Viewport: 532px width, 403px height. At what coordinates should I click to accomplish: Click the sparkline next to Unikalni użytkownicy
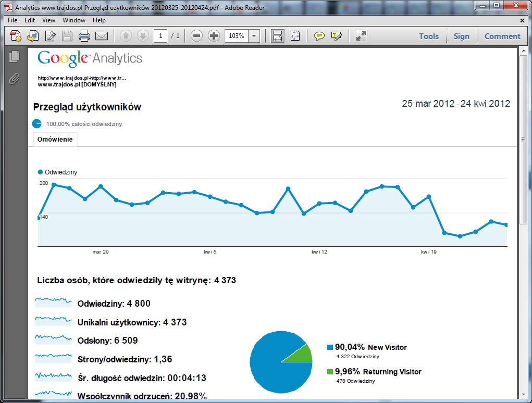[x=53, y=321]
